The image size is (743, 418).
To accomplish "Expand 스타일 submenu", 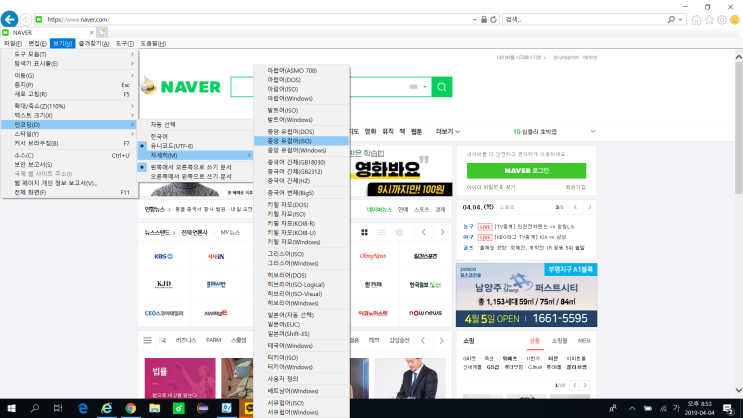I will pos(70,134).
